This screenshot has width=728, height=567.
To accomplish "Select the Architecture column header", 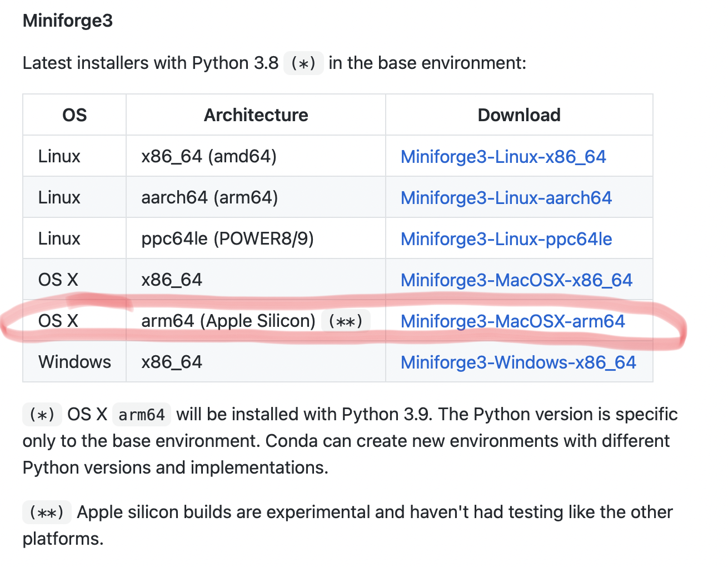I will tap(256, 115).
